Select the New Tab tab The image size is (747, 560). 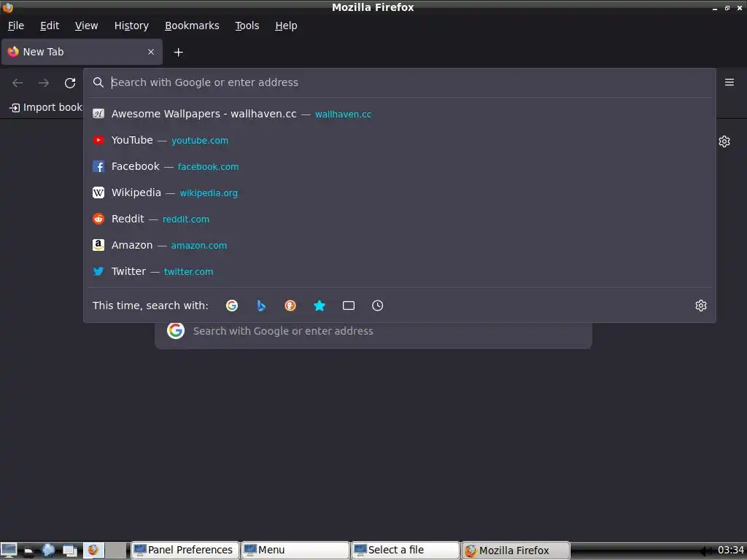tap(82, 52)
